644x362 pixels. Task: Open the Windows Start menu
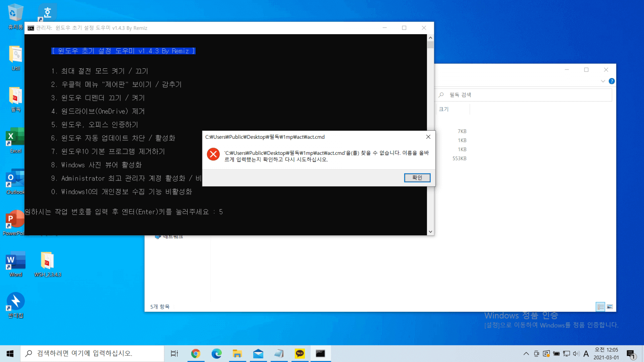point(10,354)
